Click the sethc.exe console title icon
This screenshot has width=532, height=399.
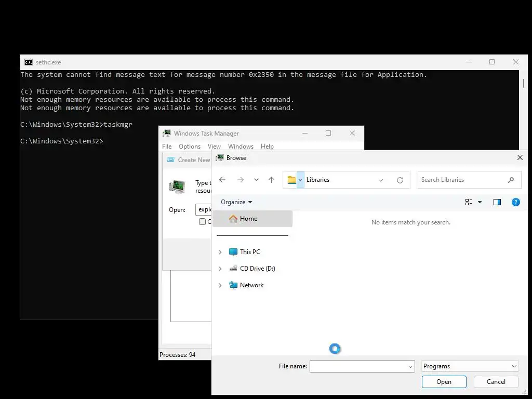pos(29,62)
